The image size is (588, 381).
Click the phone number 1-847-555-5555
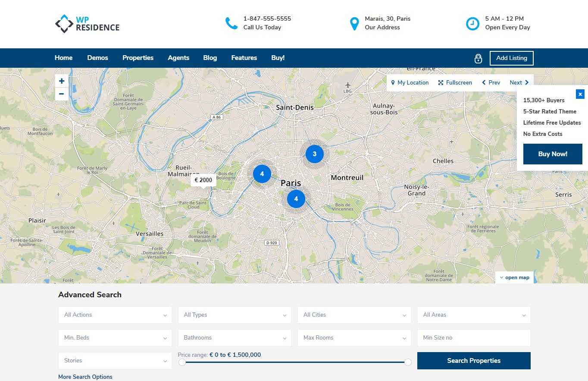(267, 19)
